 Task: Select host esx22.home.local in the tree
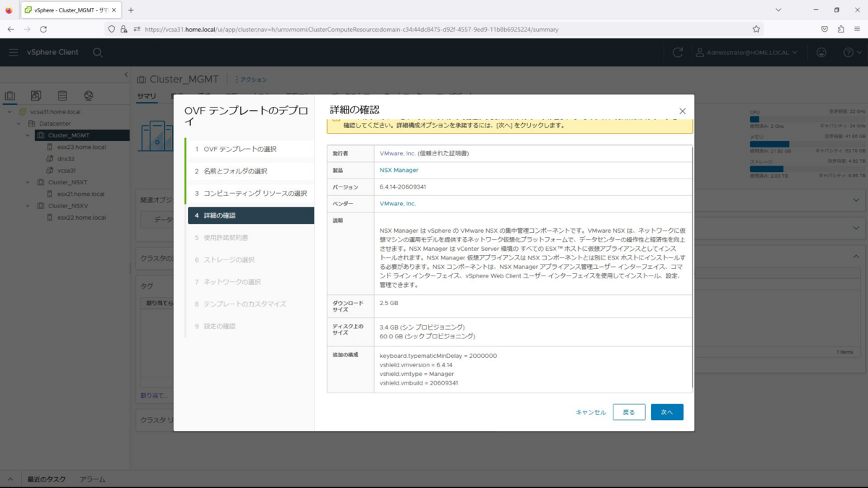pos(81,218)
